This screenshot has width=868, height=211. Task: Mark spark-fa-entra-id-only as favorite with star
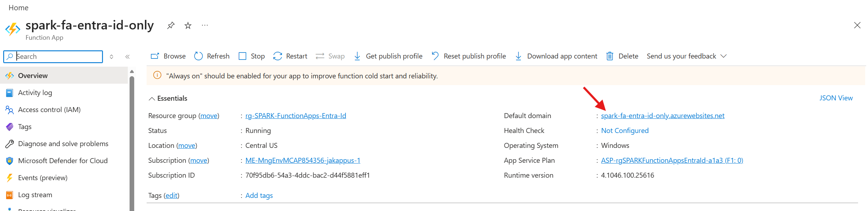[x=188, y=26]
